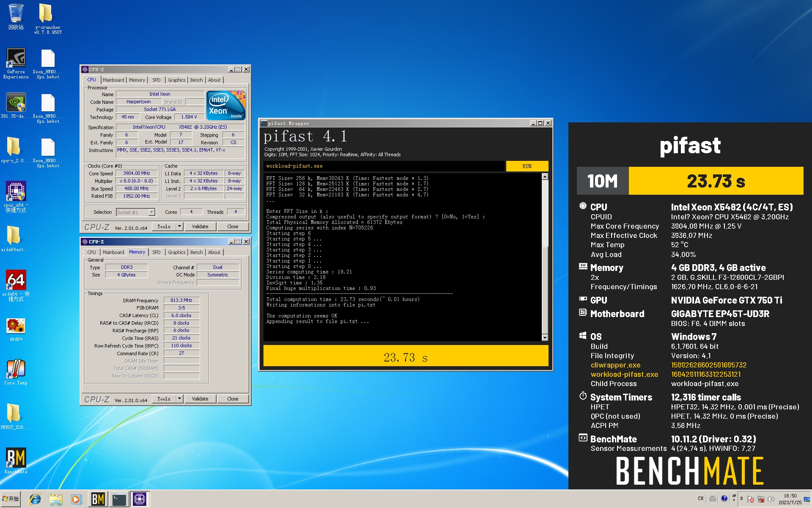Open Windows Media Player from the taskbar
The width and height of the screenshot is (812, 508).
point(76,500)
